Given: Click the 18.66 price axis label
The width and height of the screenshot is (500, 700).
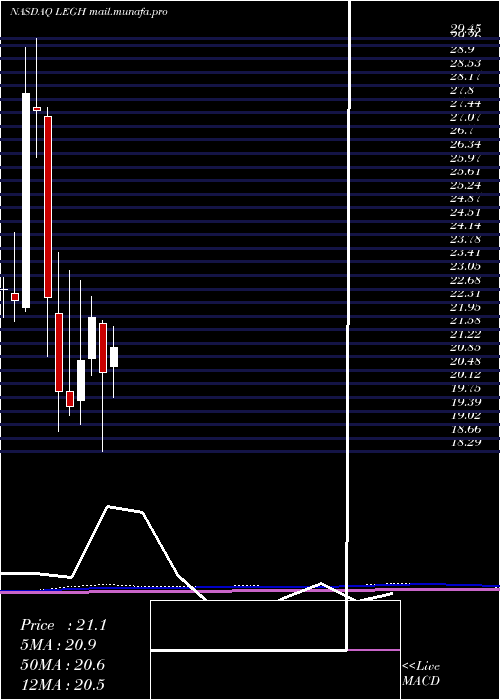Looking at the screenshot, I should point(465,429).
